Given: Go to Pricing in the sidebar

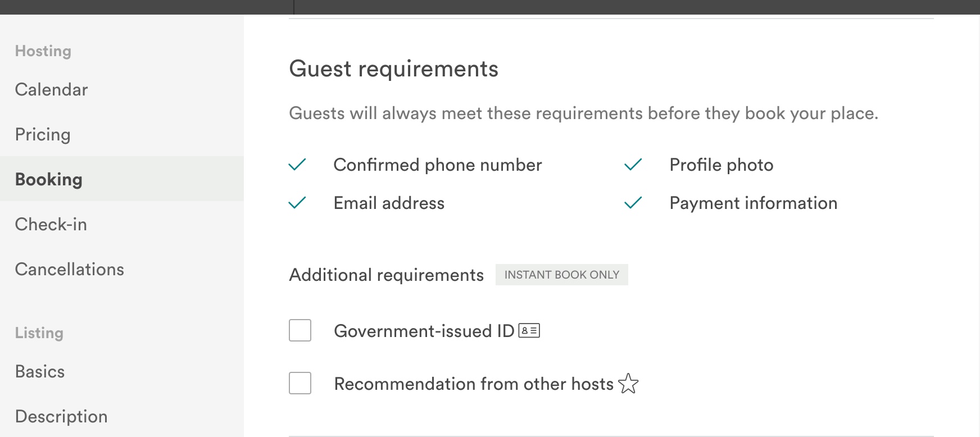Looking at the screenshot, I should [x=43, y=135].
